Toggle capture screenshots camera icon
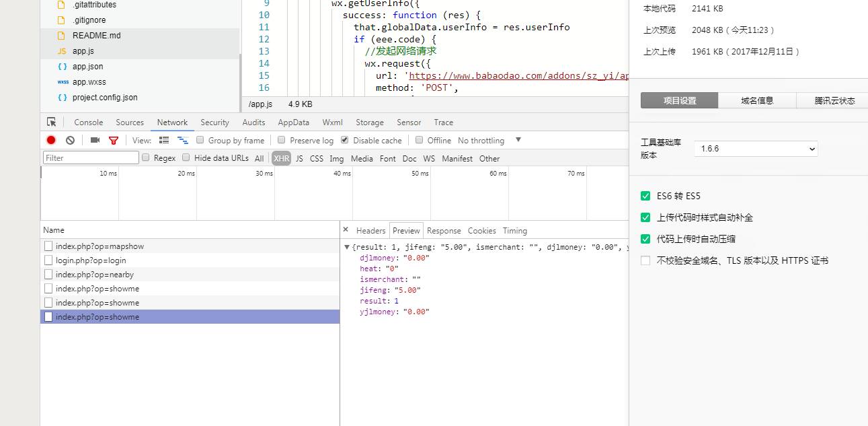The height and width of the screenshot is (426, 868). [x=95, y=141]
